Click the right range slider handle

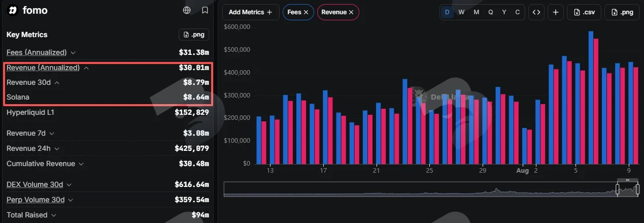638,189
